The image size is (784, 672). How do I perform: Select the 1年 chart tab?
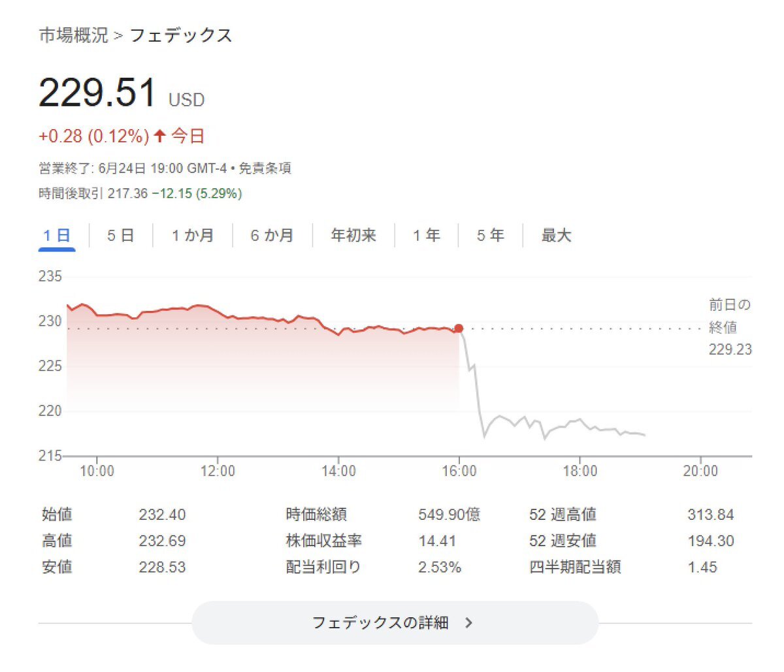[x=426, y=236]
